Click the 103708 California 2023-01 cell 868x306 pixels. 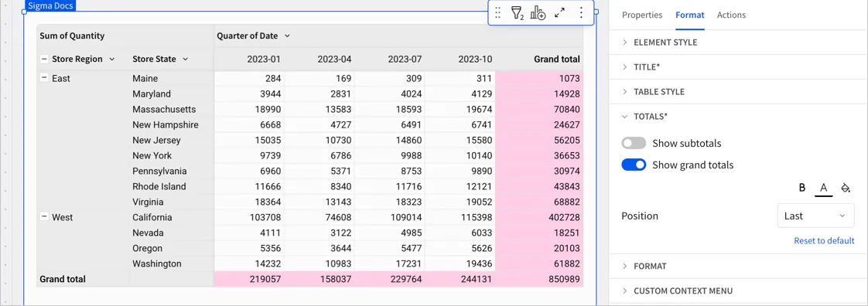coord(250,217)
